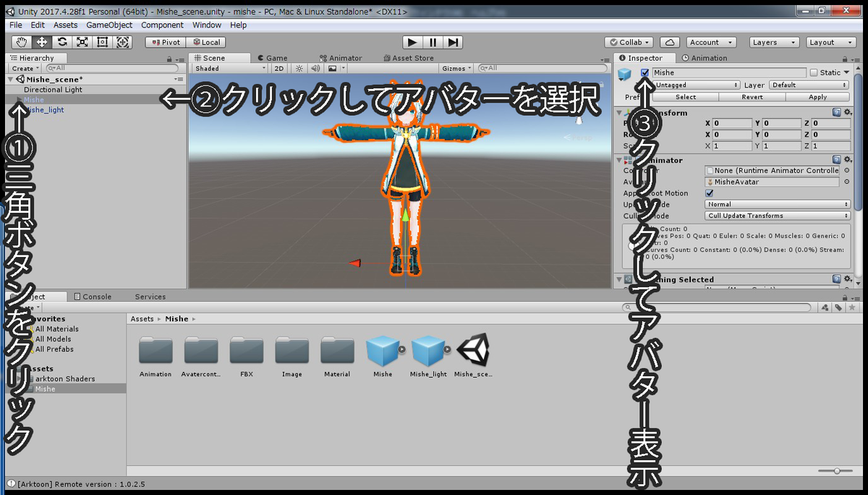Open the Update Mode Normal dropdown
This screenshot has height=495, width=868.
(777, 204)
